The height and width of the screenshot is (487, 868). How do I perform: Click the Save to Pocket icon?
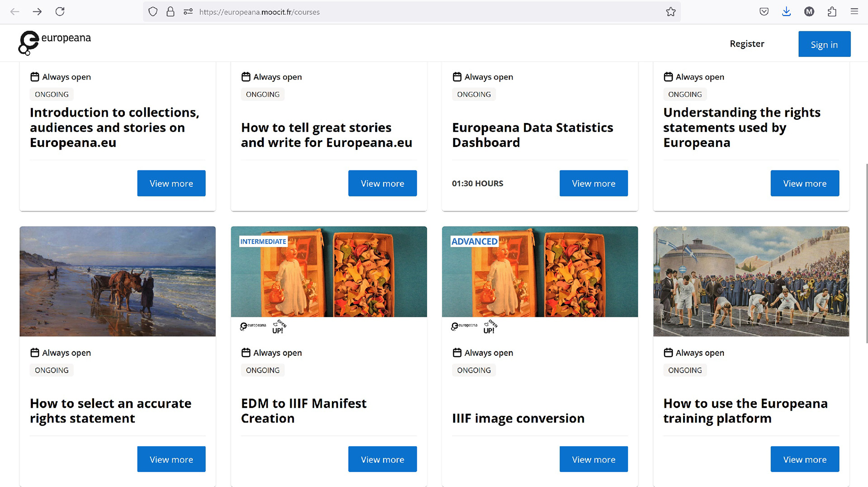(764, 12)
